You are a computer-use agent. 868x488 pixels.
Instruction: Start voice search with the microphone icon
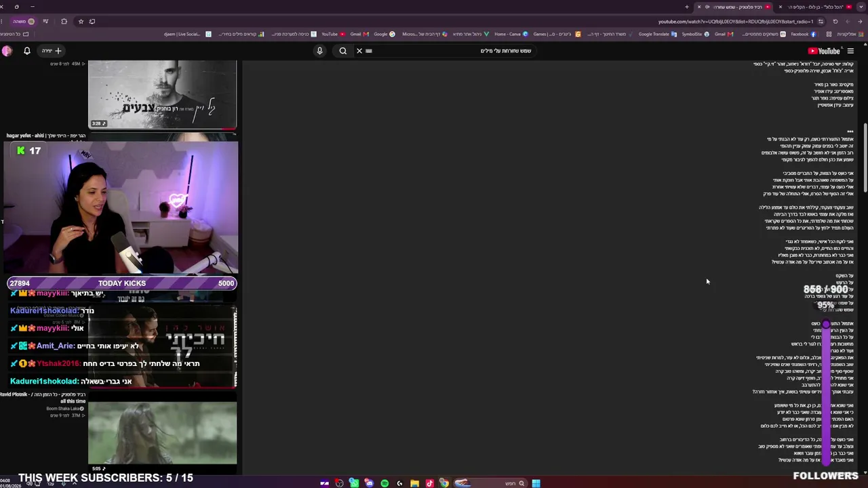319,51
